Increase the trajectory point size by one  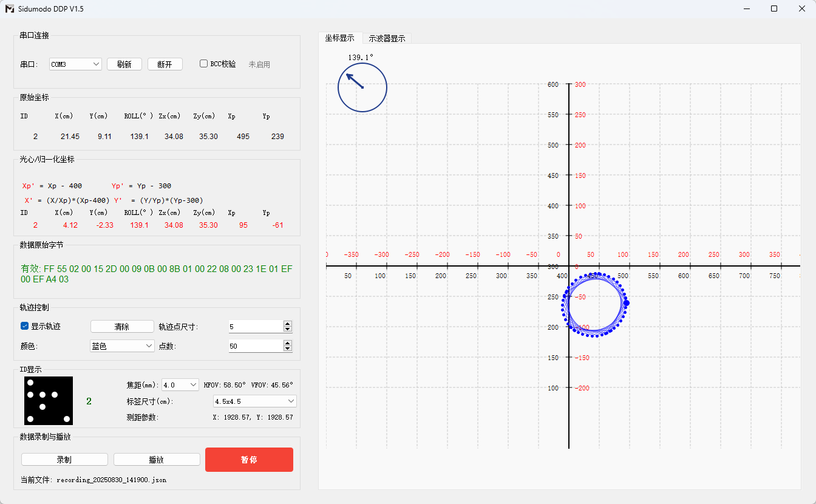point(288,324)
